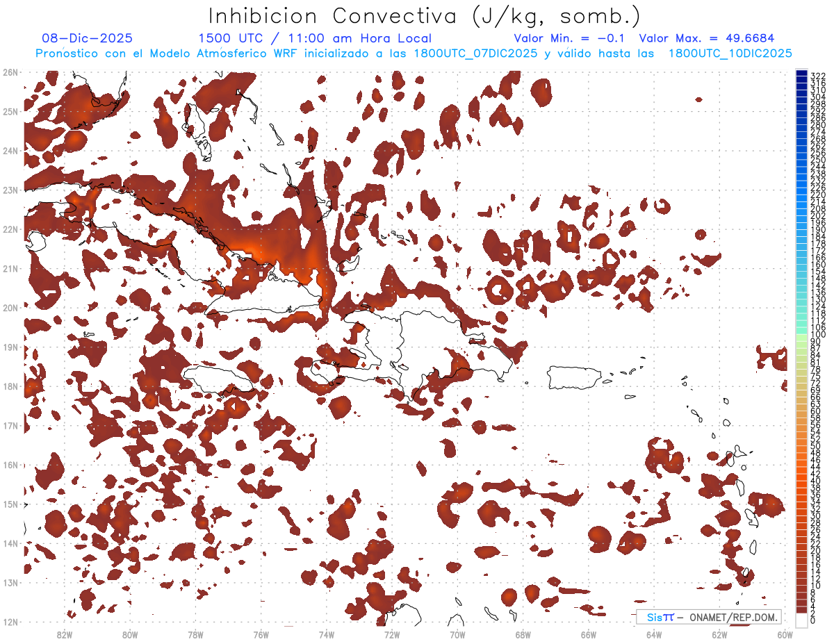Click the '15N' latitude label
The height and width of the screenshot is (644, 834).
point(10,504)
